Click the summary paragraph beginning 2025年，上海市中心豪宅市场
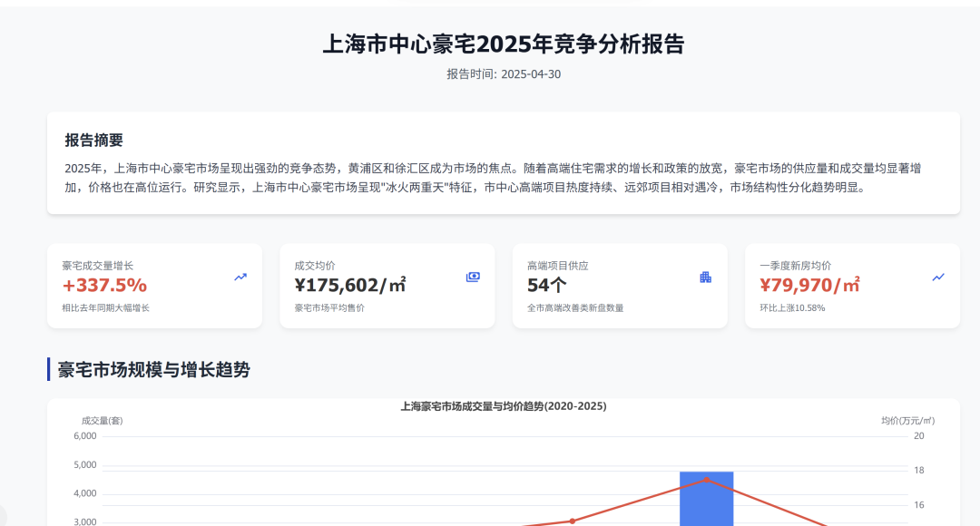This screenshot has height=526, width=980. tap(493, 178)
